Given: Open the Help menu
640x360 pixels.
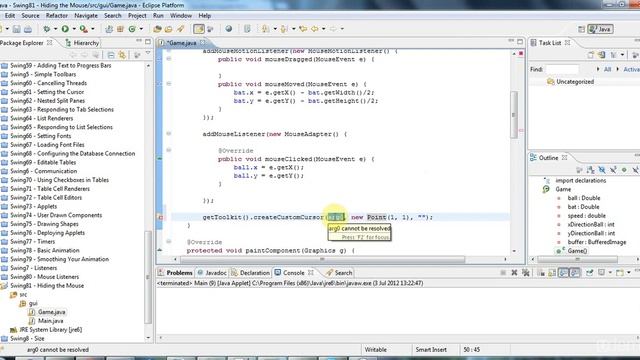Looking at the screenshot, I should [x=204, y=16].
